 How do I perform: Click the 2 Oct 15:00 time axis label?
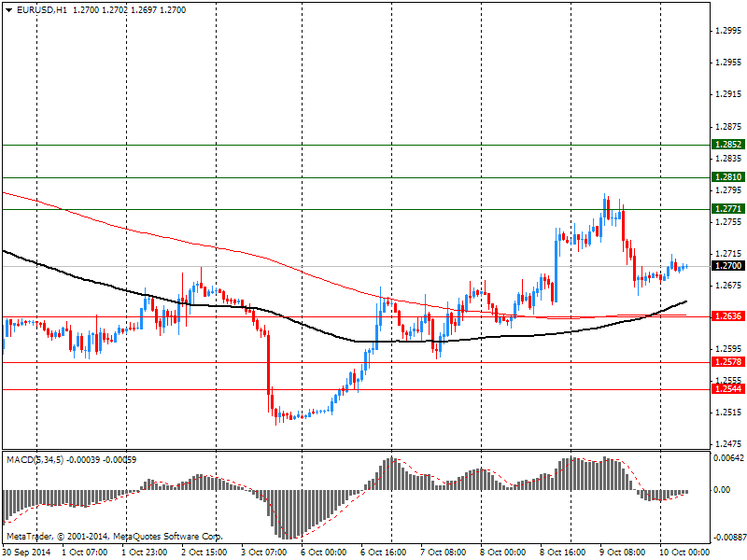(204, 553)
